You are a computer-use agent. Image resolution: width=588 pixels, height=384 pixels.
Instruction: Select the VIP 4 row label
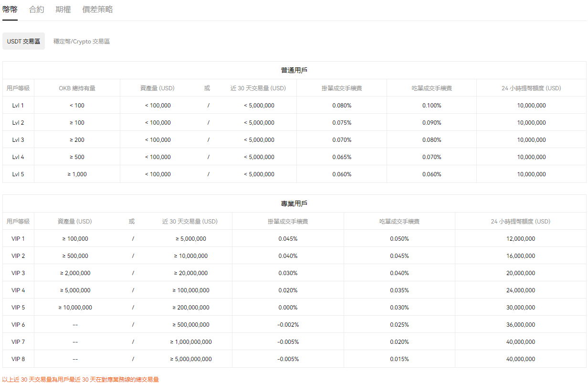pos(18,290)
